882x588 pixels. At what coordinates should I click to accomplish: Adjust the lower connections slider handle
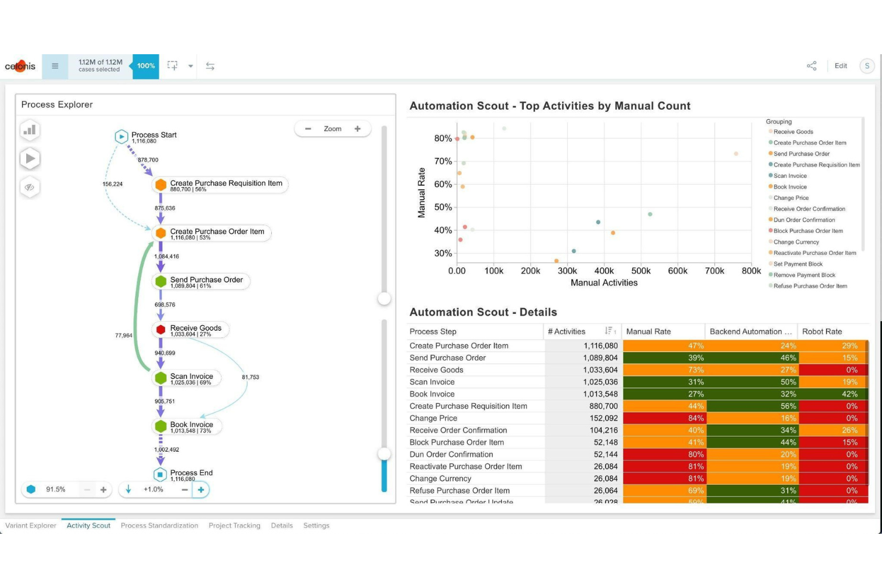pyautogui.click(x=384, y=454)
